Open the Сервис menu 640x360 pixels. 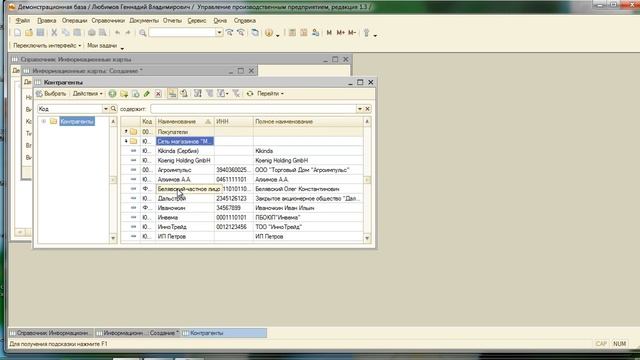pos(197,20)
